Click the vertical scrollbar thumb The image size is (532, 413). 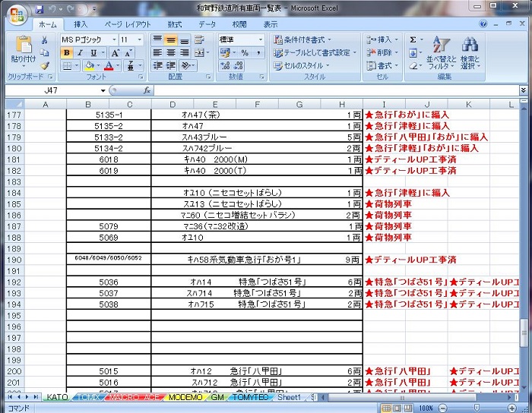pyautogui.click(x=524, y=333)
